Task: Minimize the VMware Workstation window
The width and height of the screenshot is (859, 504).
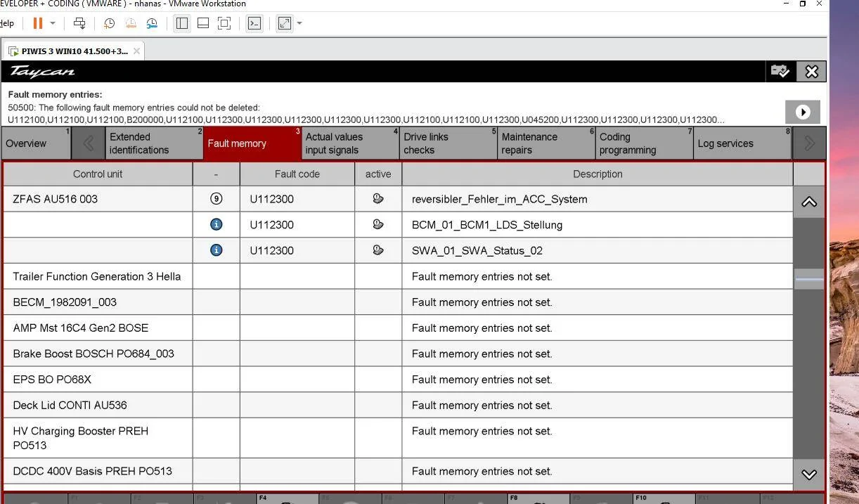Action: point(786,4)
